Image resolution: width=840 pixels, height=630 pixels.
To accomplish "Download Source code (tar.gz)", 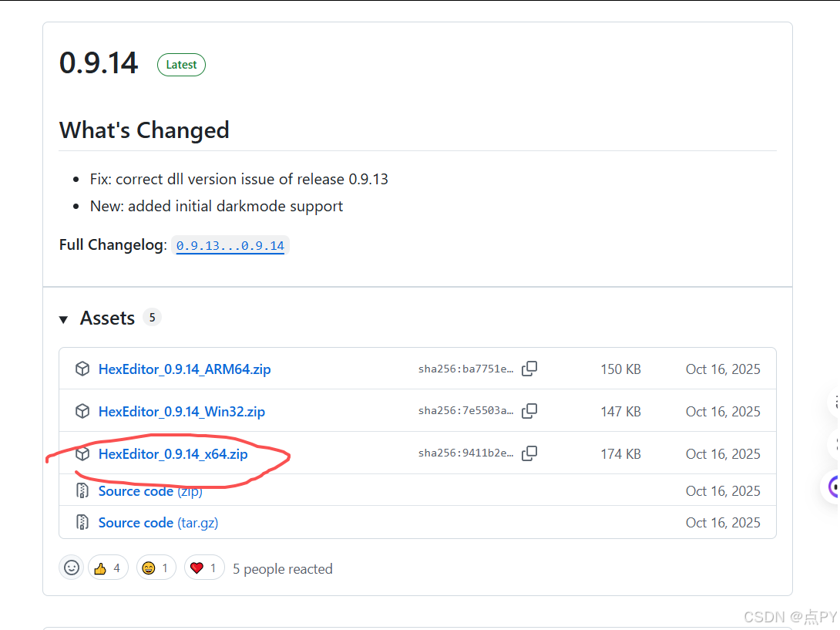I will tap(158, 522).
